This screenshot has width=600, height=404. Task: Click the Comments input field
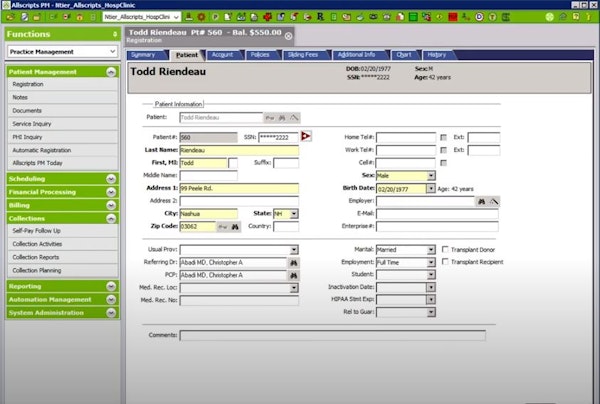[x=333, y=336]
